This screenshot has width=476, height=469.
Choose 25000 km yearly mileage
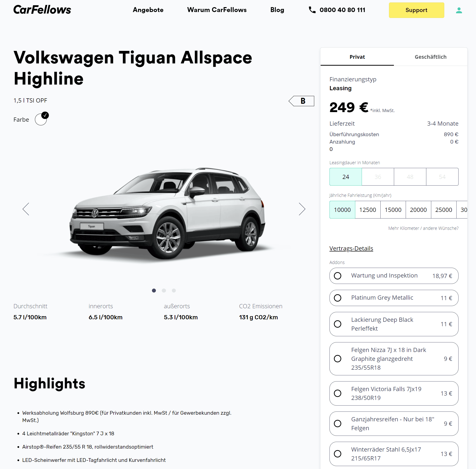444,210
